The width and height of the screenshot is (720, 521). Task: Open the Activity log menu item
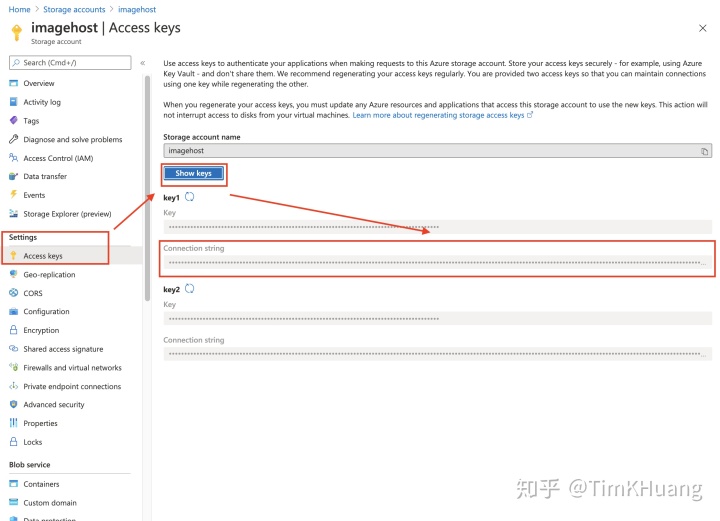[42, 102]
